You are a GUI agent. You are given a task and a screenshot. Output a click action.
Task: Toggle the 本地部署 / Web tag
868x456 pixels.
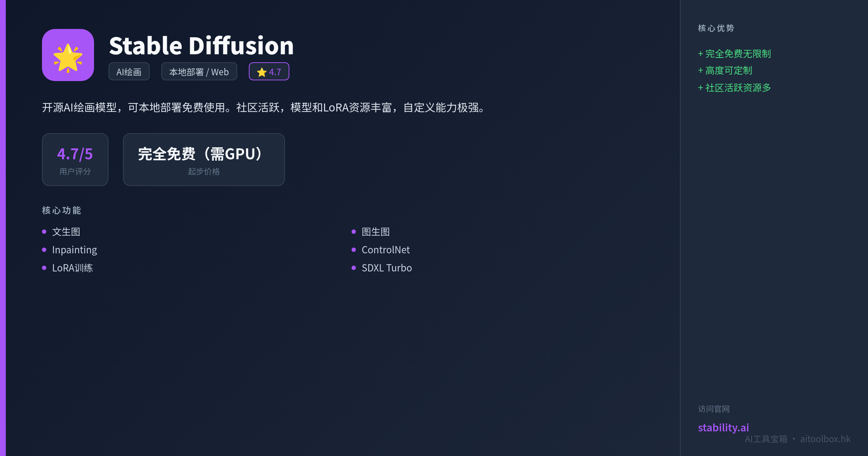[199, 71]
